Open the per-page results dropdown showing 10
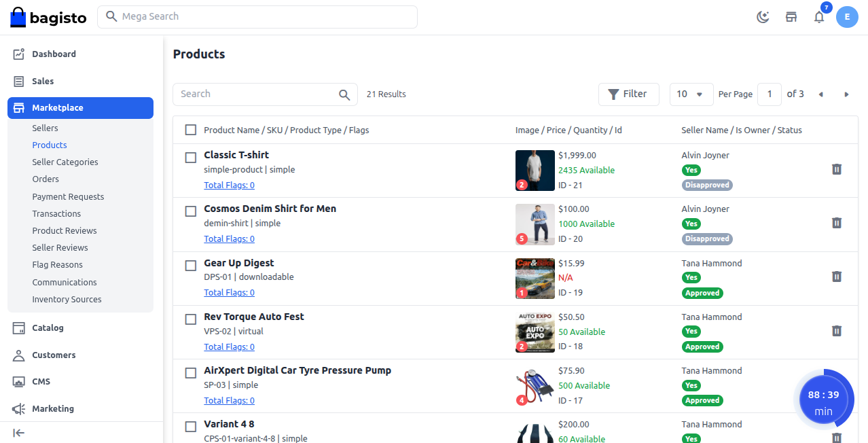 click(691, 94)
